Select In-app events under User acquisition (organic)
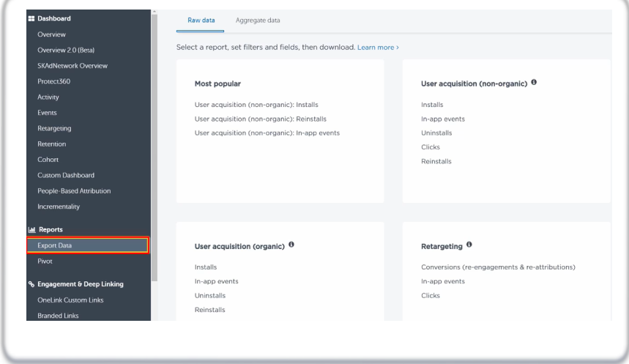The width and height of the screenshot is (629, 364). point(216,281)
